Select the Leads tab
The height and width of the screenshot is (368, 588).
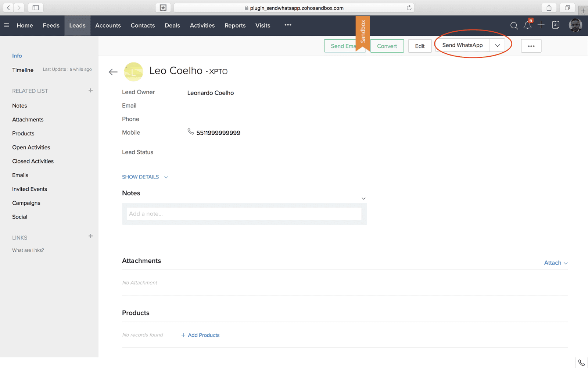point(77,25)
